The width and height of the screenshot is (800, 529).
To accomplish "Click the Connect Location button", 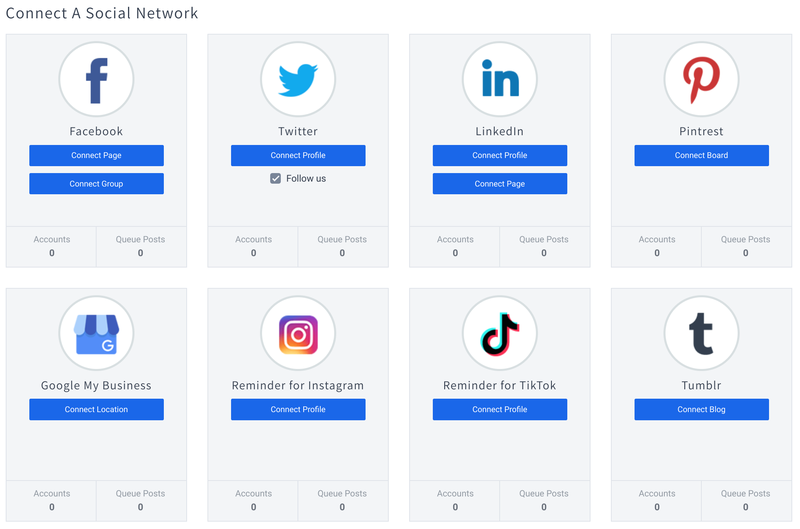I will click(x=96, y=410).
